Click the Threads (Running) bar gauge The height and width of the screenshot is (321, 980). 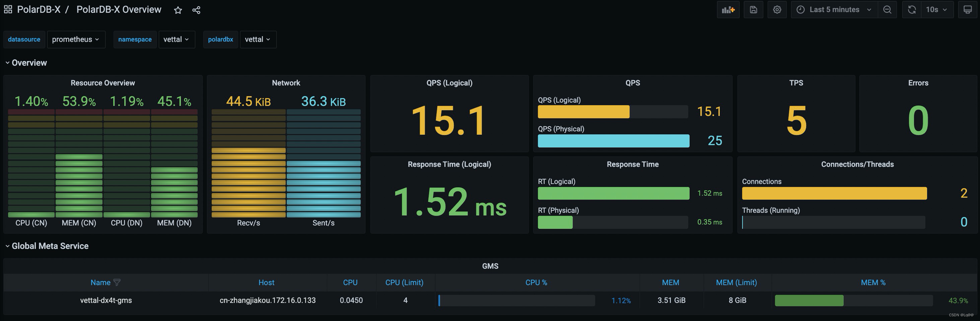point(833,222)
